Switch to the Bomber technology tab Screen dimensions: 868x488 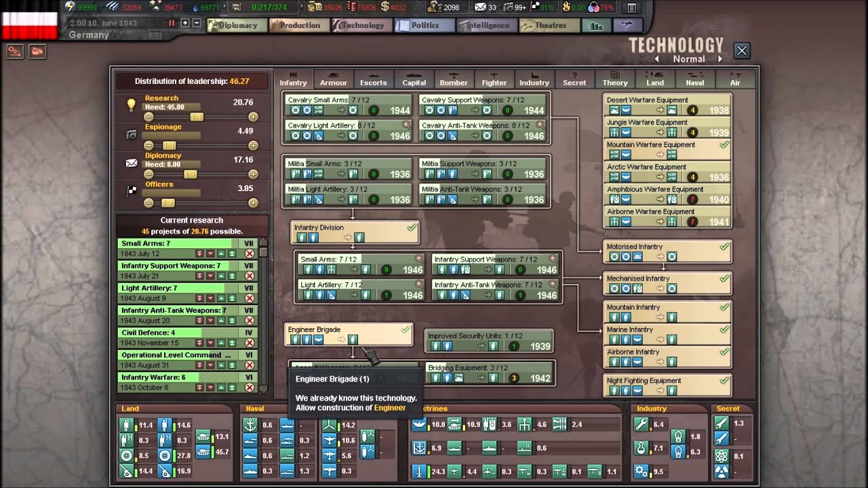coord(454,79)
